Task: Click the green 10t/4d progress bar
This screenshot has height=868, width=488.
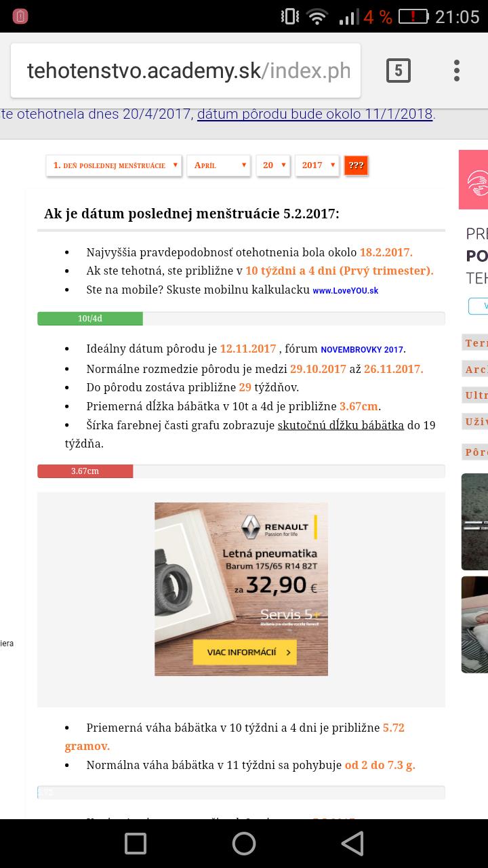Action: (90, 319)
